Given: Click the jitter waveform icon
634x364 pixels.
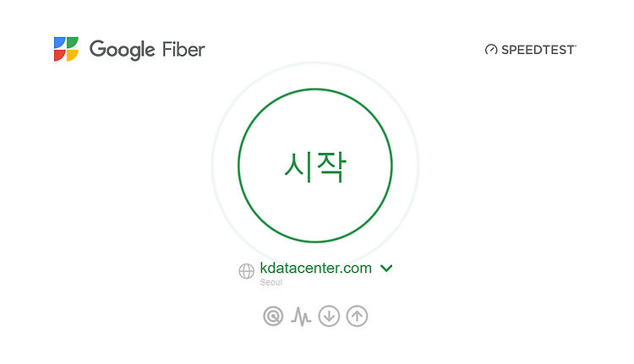Looking at the screenshot, I should [301, 317].
